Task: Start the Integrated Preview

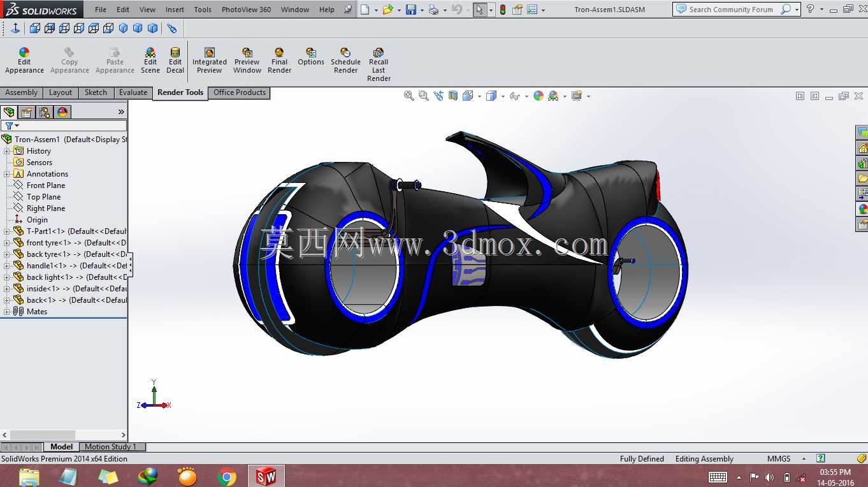Action: pos(210,61)
